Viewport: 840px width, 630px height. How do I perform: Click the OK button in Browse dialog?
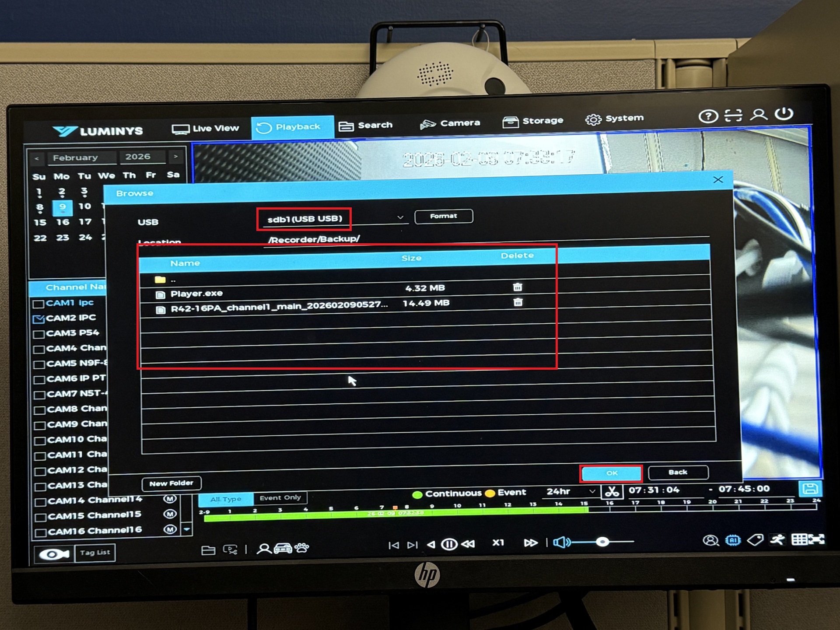coord(611,473)
